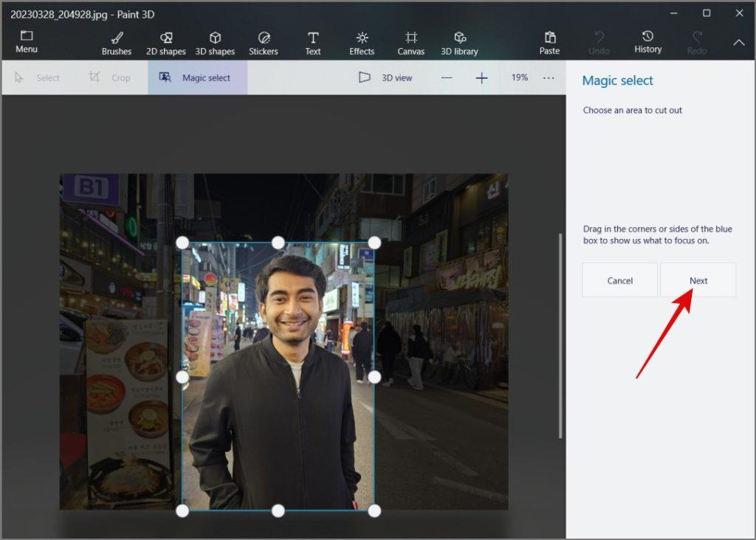Choose the Crop tool
Screen dimensions: 756x540
coord(110,77)
